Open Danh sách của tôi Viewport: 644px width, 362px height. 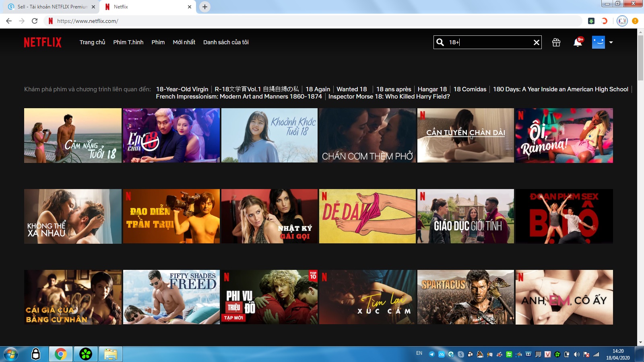[x=226, y=42]
